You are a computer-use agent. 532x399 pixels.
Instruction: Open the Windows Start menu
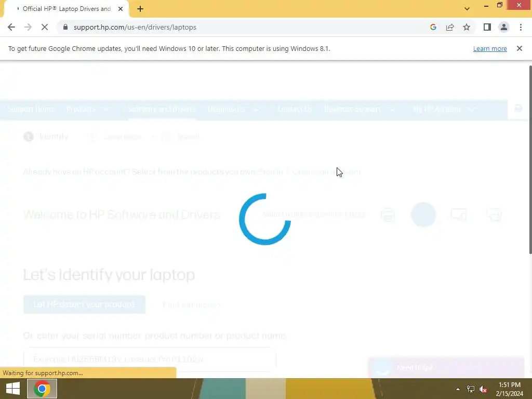[x=13, y=389]
